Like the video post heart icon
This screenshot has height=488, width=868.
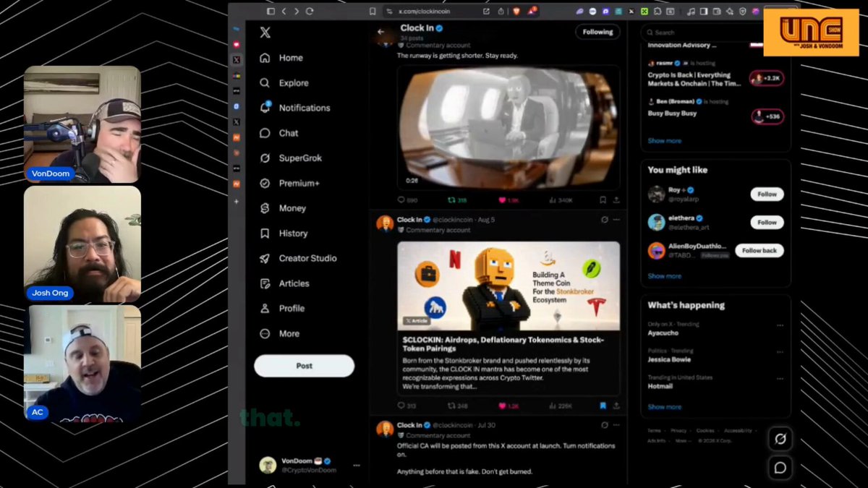point(503,200)
